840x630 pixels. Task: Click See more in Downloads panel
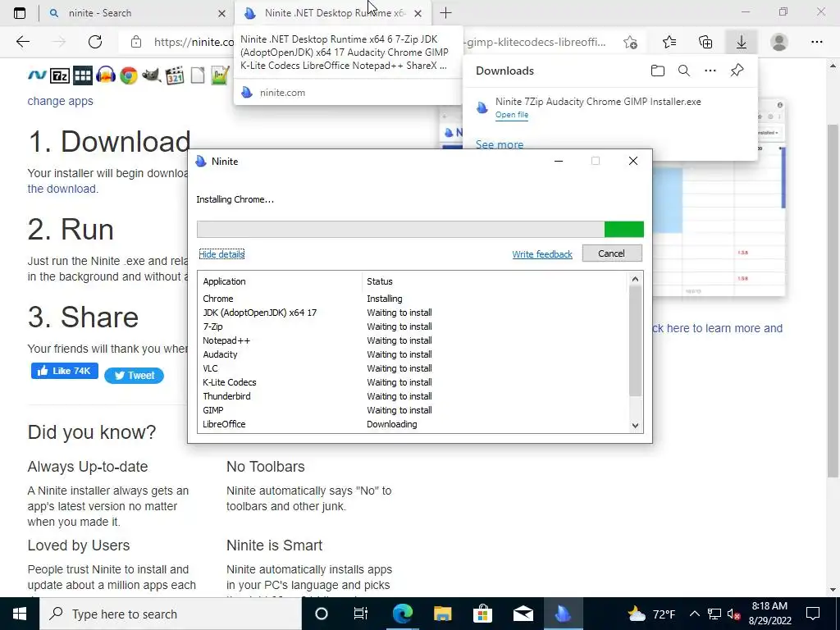click(500, 144)
